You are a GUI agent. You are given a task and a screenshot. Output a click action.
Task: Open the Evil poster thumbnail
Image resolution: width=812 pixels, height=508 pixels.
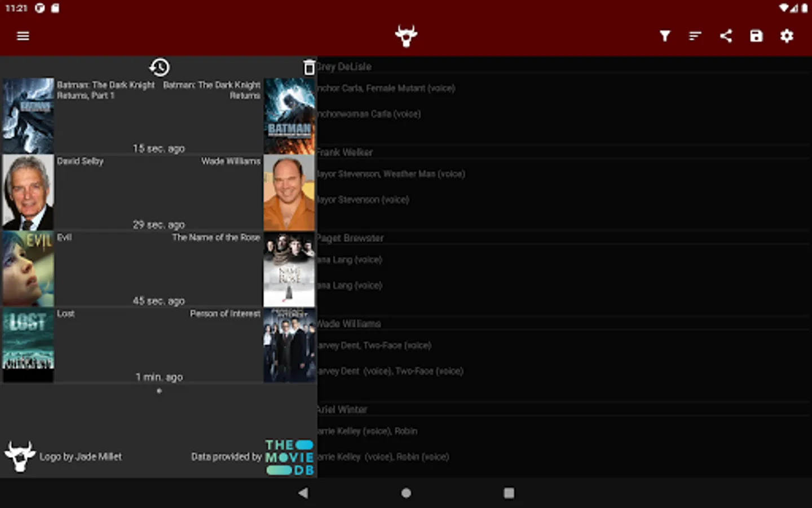[x=28, y=268]
